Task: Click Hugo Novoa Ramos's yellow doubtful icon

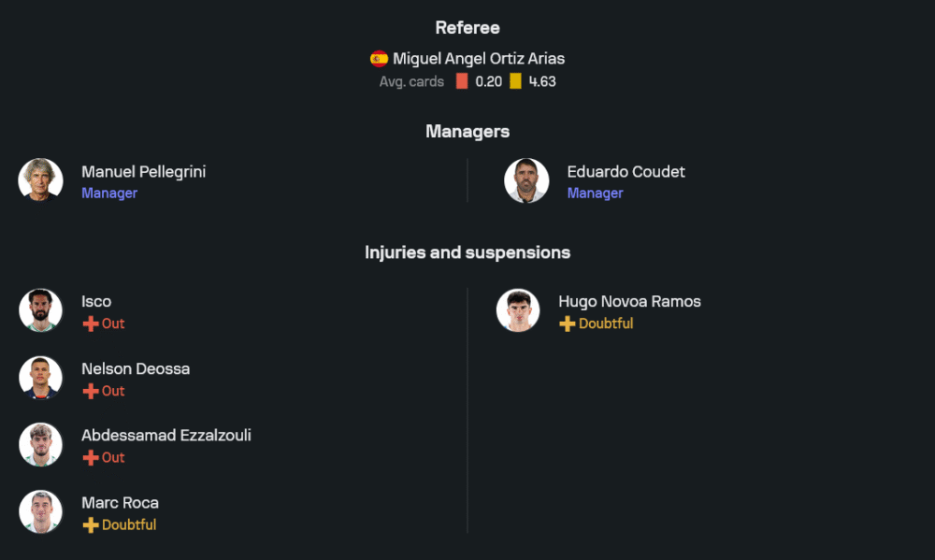Action: pyautogui.click(x=568, y=324)
